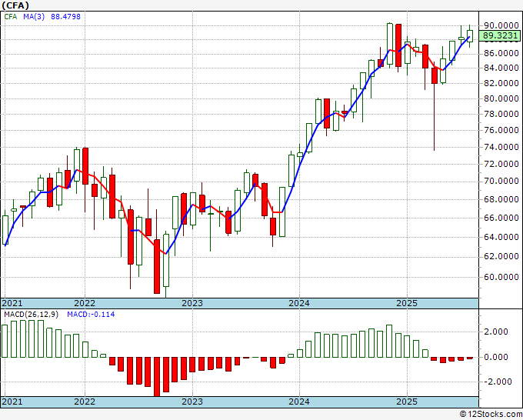Click the 76.0000 price axis label
The height and width of the screenshot is (420, 523).
pos(501,130)
